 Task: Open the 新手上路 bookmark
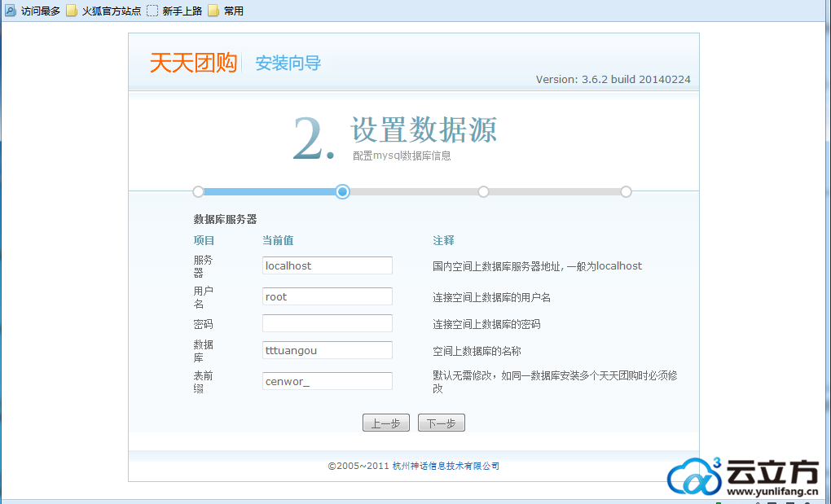174,11
